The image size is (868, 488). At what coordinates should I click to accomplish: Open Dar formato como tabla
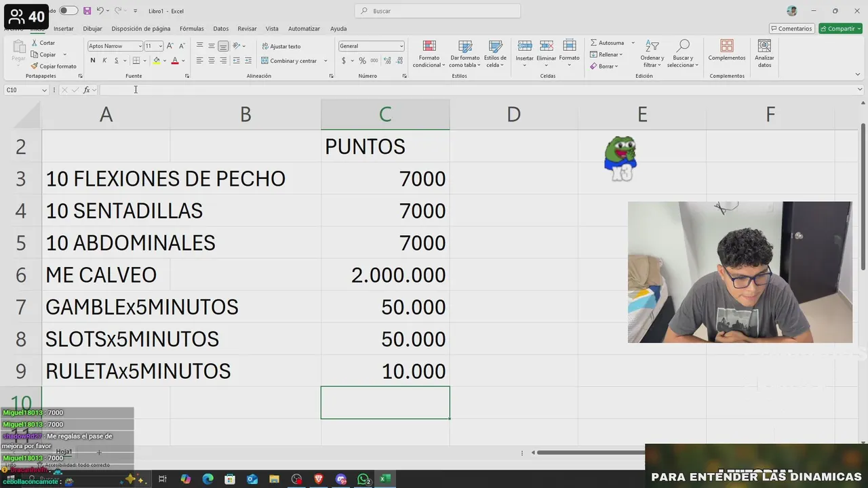tap(465, 54)
